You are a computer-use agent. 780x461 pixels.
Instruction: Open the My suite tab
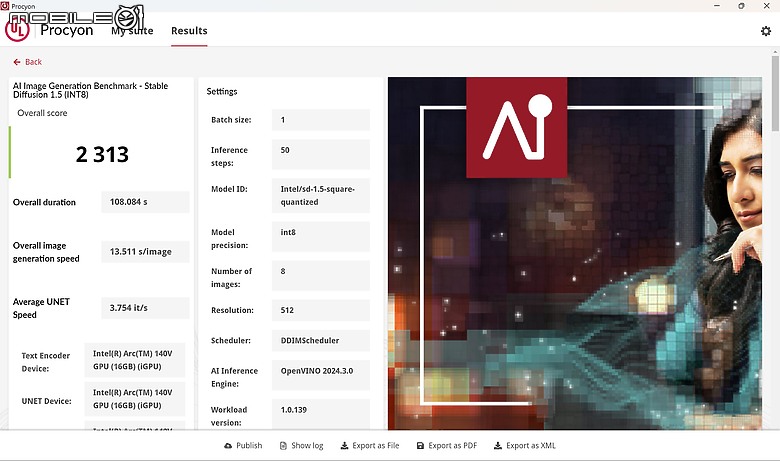132,31
